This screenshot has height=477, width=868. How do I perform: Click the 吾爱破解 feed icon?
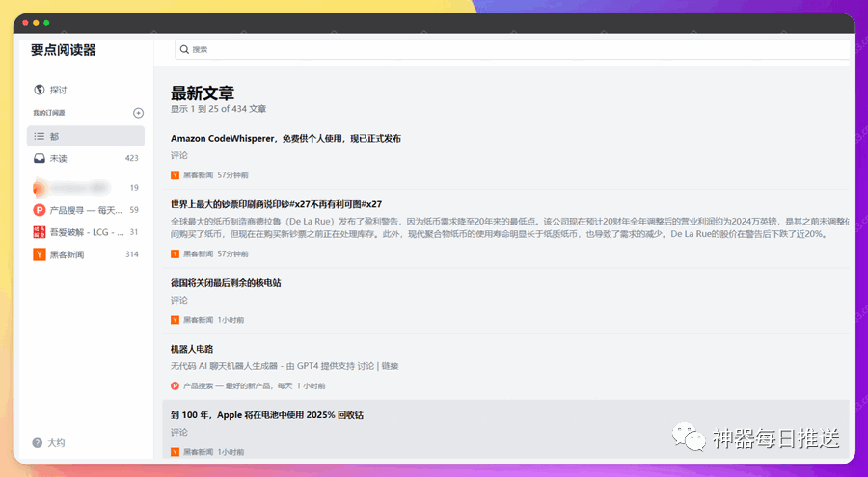[40, 232]
